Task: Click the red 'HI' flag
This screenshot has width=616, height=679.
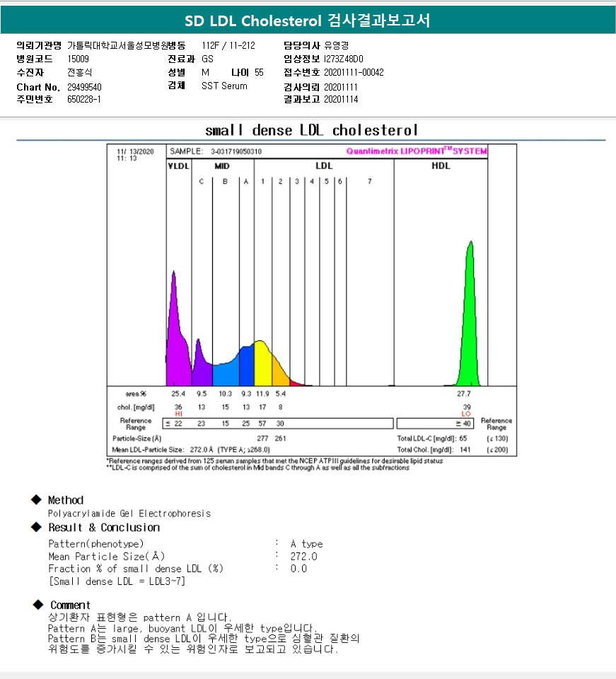Action: tap(178, 414)
